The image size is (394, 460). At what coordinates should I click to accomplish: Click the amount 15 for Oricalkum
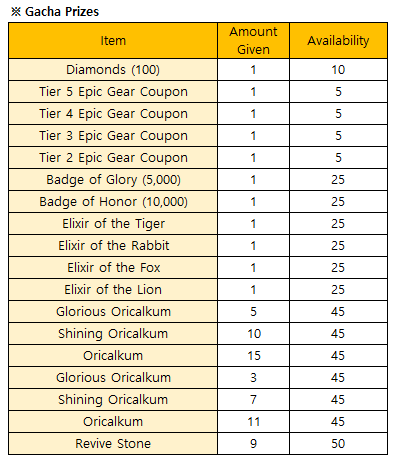click(254, 356)
